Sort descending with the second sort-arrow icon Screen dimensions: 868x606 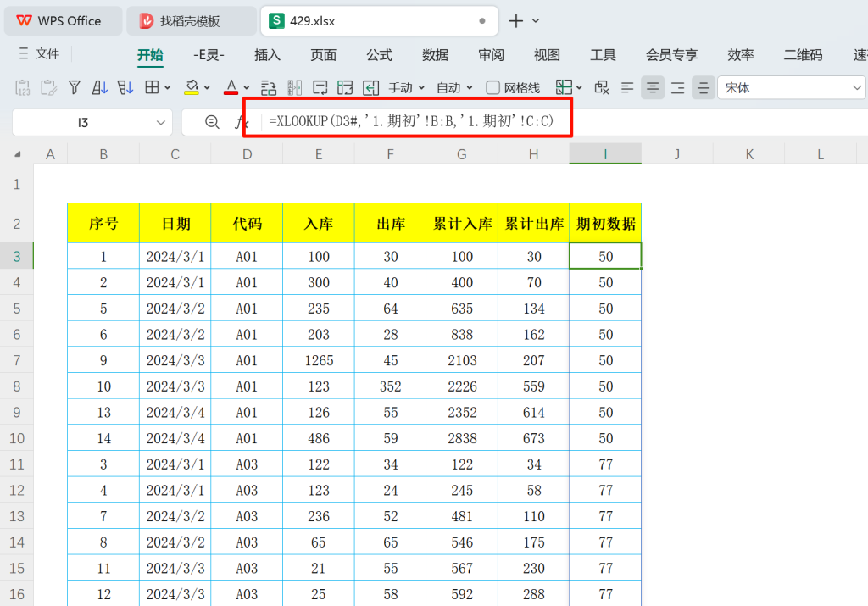click(125, 87)
